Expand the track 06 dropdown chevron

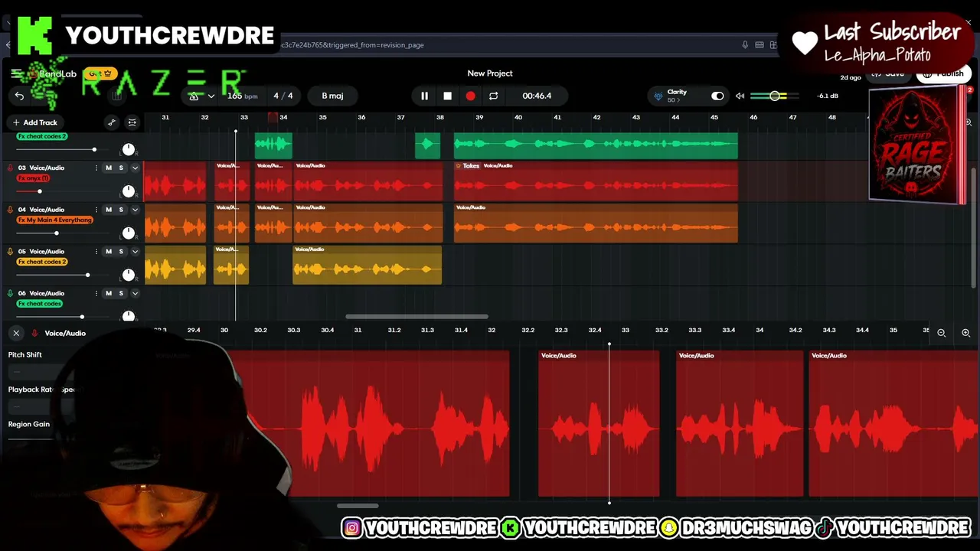click(135, 294)
